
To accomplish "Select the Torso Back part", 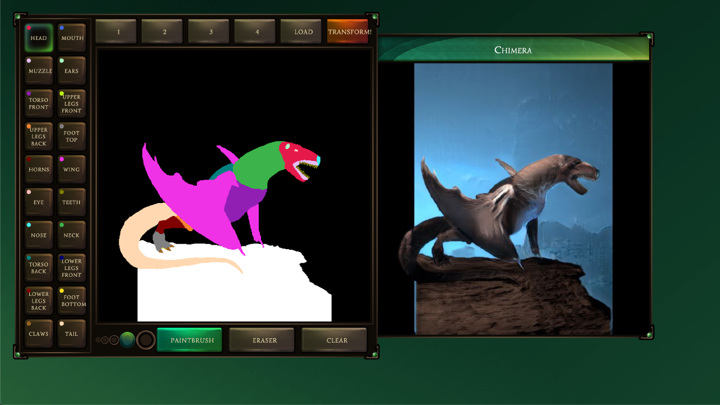I will click(x=39, y=268).
